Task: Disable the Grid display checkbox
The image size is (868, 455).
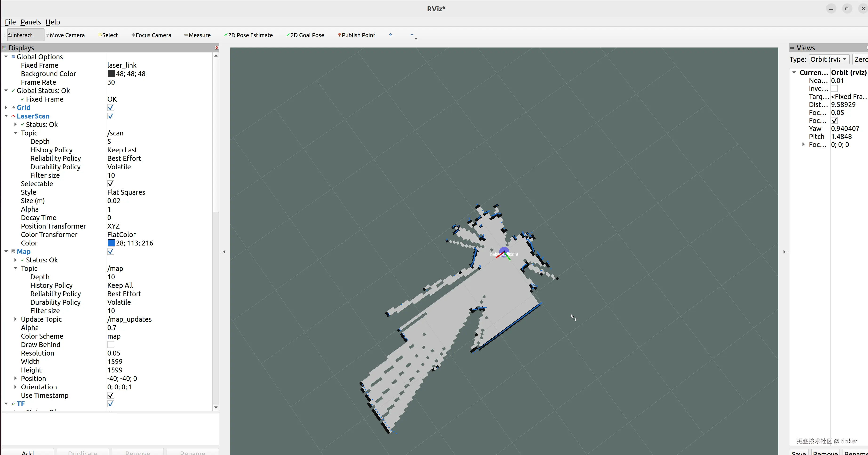Action: pyautogui.click(x=111, y=108)
